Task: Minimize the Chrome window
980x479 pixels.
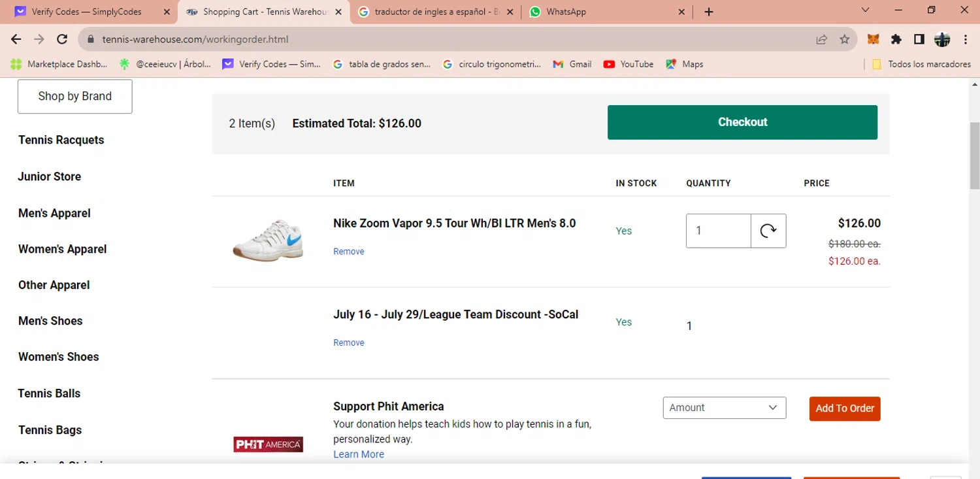Action: (898, 10)
